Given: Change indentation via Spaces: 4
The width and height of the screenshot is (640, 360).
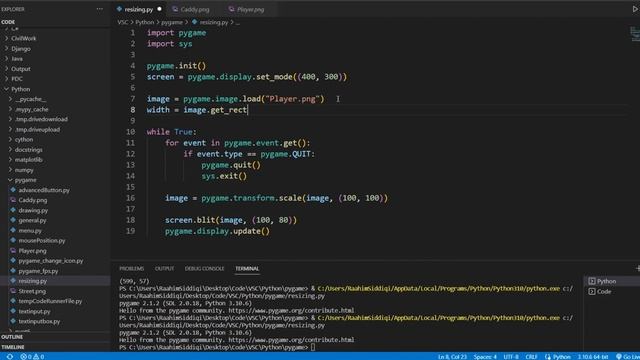Looking at the screenshot, I should (485, 356).
